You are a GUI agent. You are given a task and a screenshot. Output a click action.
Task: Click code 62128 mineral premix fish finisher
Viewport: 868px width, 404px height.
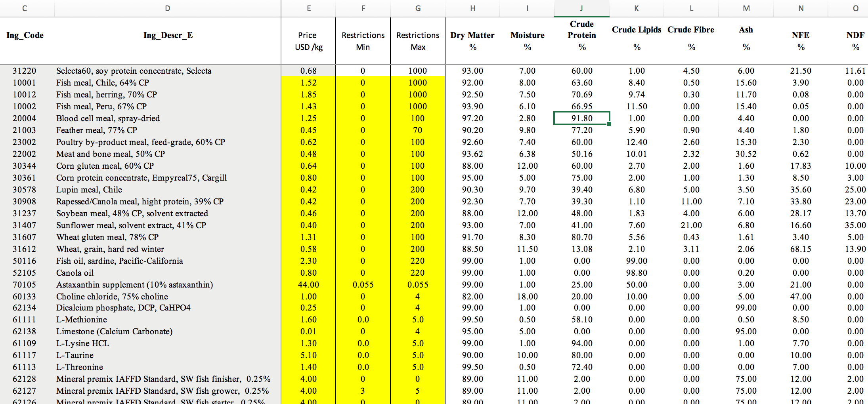point(25,379)
